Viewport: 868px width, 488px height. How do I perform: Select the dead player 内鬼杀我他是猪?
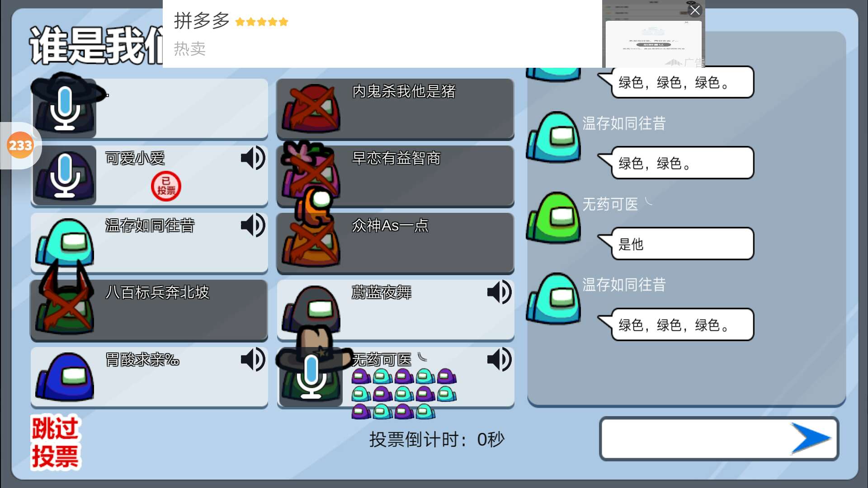point(396,108)
